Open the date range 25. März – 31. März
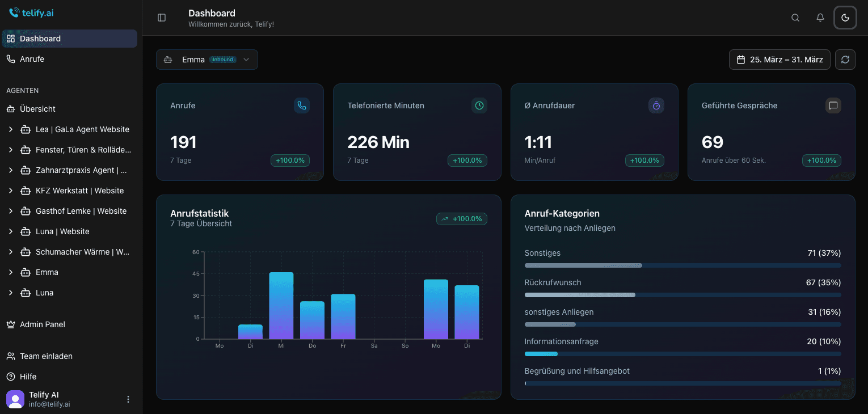The height and width of the screenshot is (414, 868). click(779, 59)
